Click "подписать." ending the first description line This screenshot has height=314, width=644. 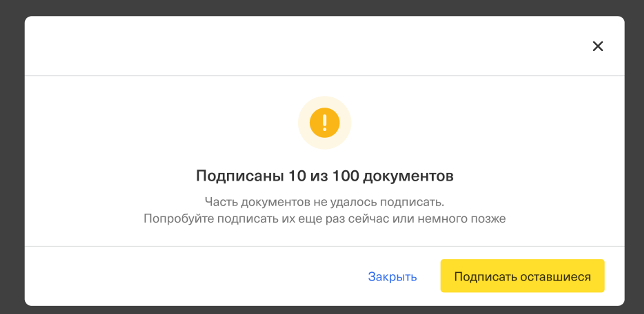point(412,202)
